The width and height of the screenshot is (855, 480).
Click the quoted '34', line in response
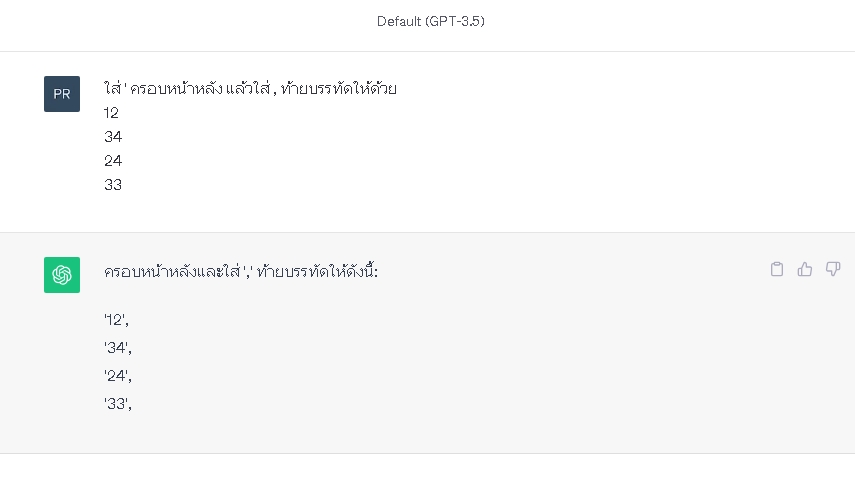click(x=118, y=348)
